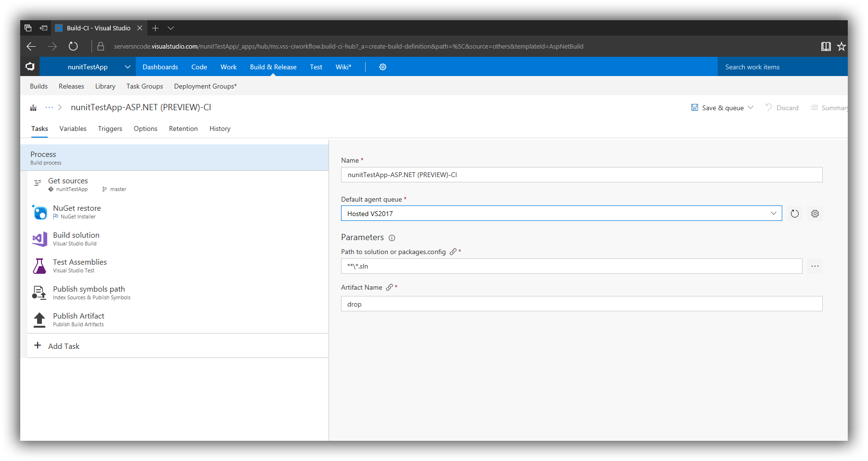Image resolution: width=868 pixels, height=461 pixels.
Task: Open the Summary view
Action: pyautogui.click(x=829, y=108)
